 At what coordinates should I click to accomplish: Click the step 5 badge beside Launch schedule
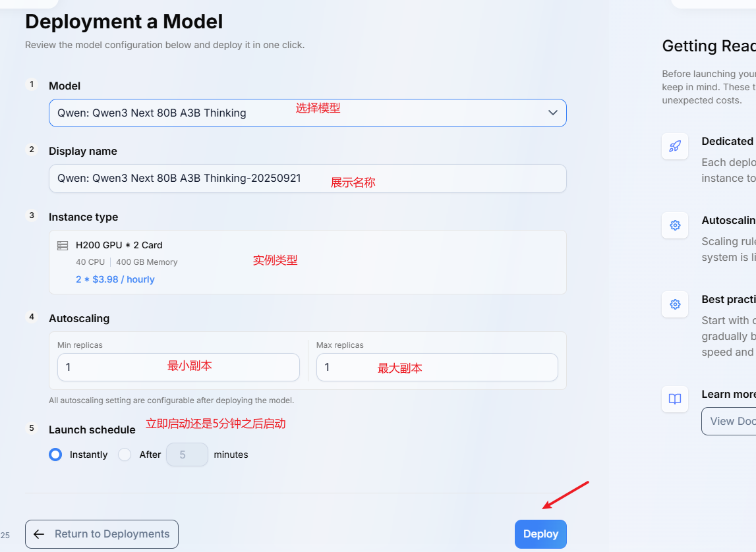(31, 428)
